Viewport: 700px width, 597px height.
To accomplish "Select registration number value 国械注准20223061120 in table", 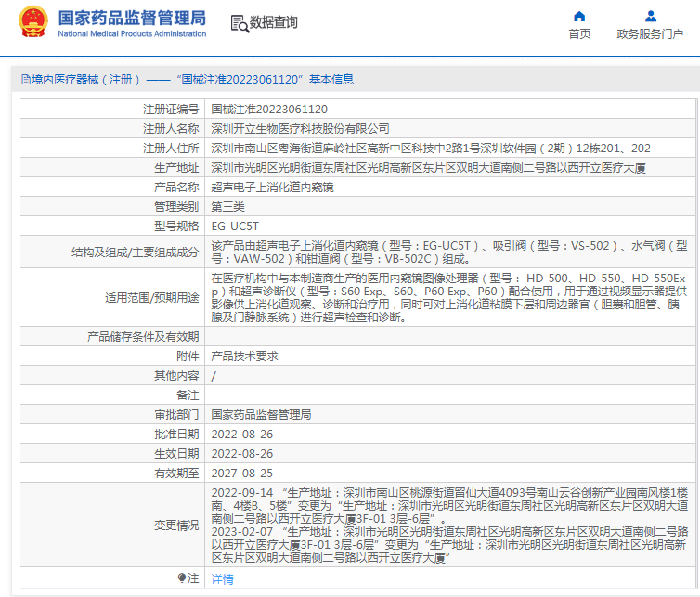I will tap(269, 110).
